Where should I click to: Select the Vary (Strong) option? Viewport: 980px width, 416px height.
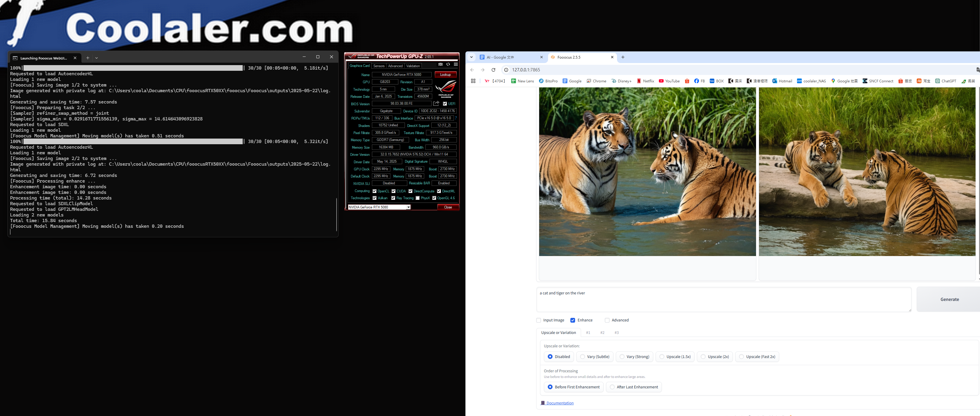tap(634, 357)
